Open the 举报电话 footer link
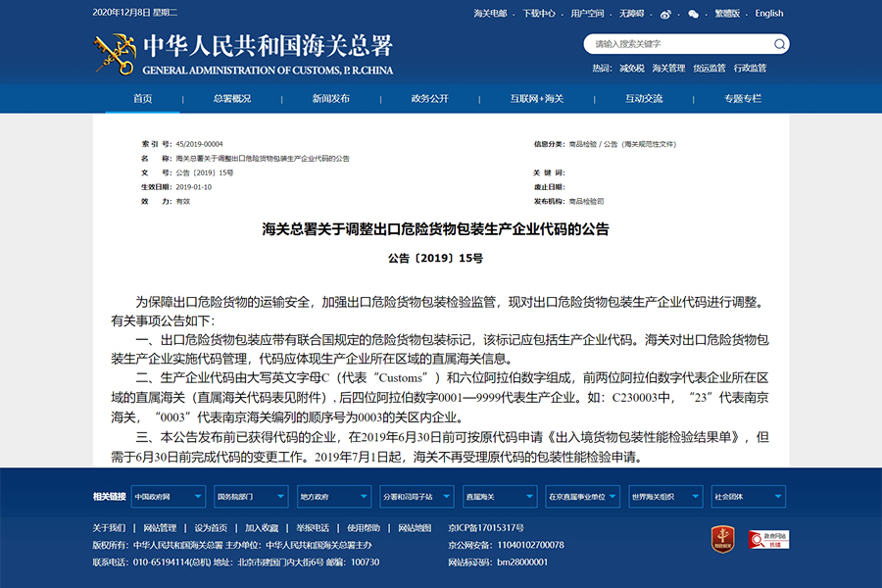The image size is (882, 588). [313, 528]
